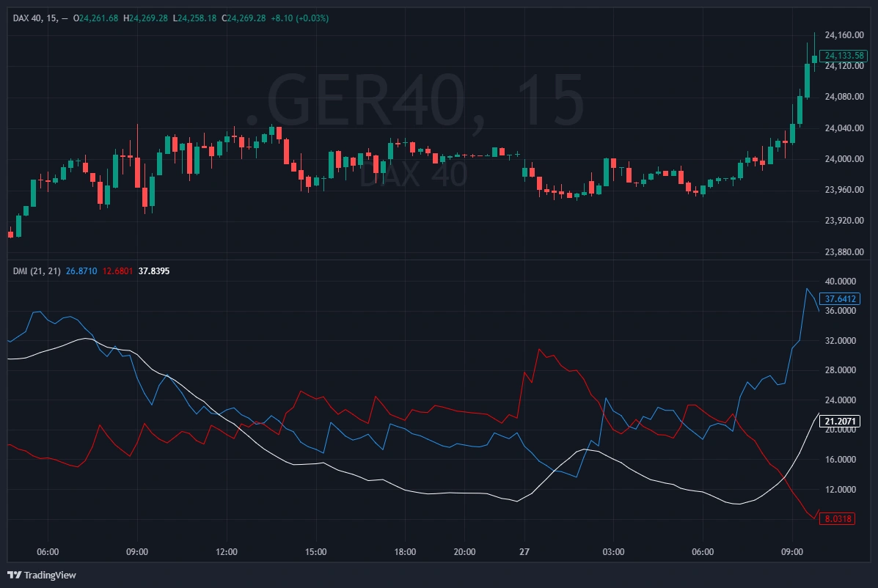Click the 24.0000 indicator axis label
The width and height of the screenshot is (878, 588).
[x=840, y=400]
